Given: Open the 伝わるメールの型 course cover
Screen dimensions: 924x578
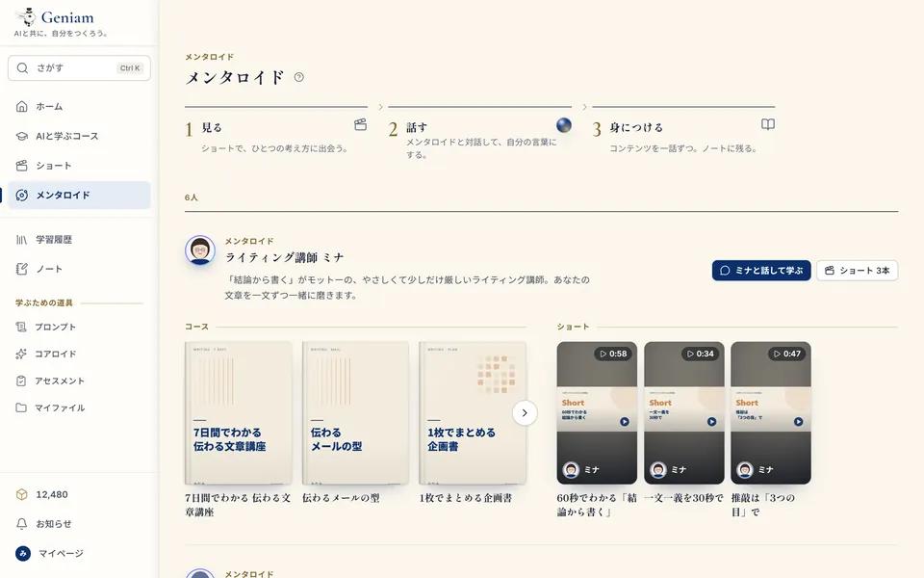Looking at the screenshot, I should click(x=355, y=413).
